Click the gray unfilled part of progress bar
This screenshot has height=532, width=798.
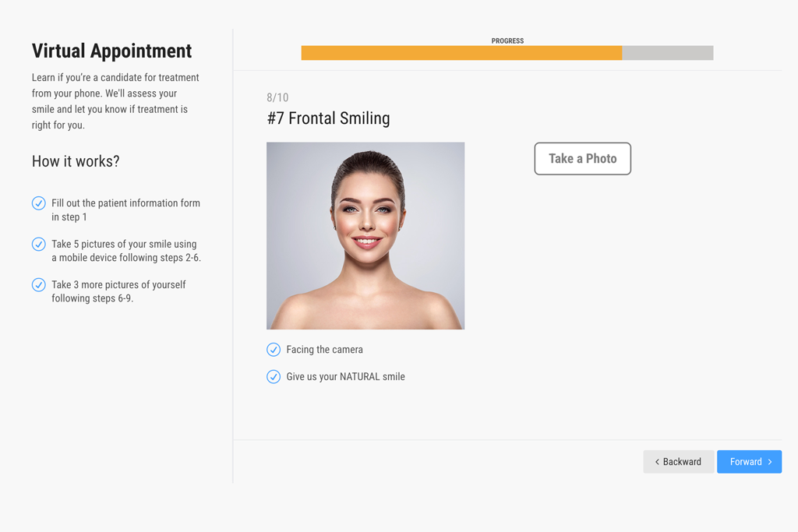tap(667, 53)
